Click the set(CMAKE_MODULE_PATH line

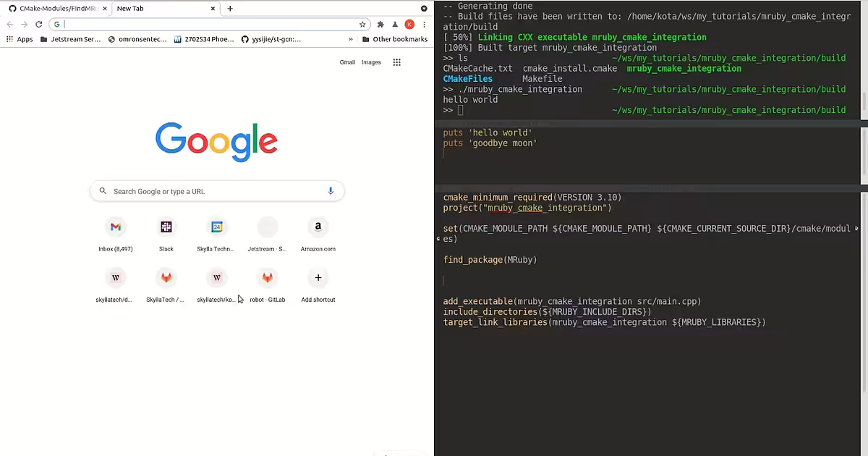(x=647, y=234)
